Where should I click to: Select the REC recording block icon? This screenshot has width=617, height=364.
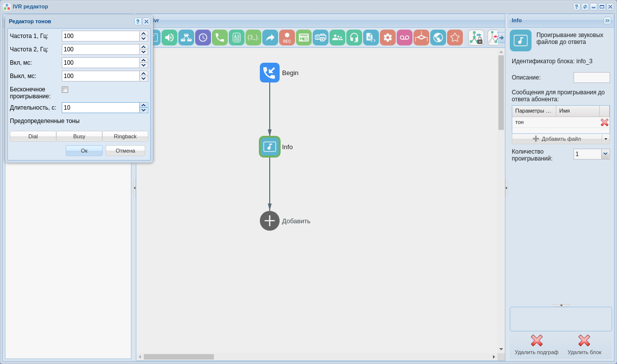point(287,38)
